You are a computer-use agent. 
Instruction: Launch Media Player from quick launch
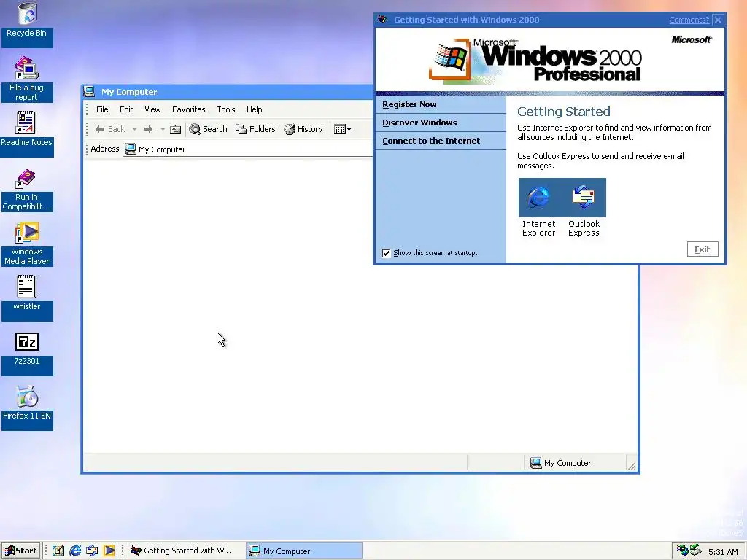(x=109, y=551)
